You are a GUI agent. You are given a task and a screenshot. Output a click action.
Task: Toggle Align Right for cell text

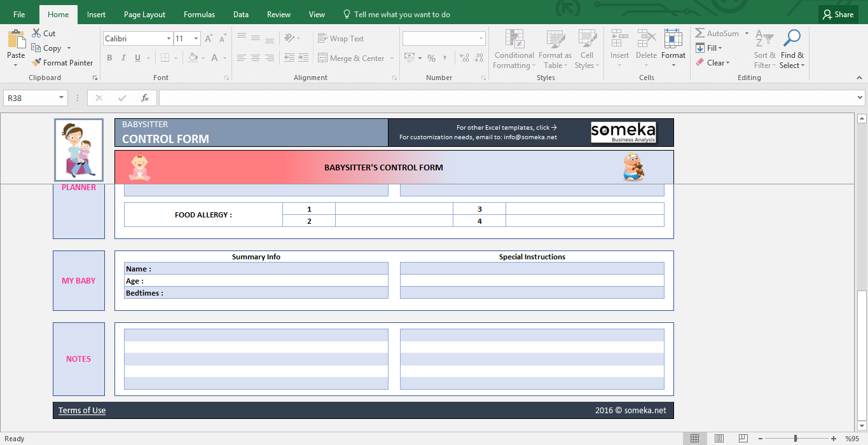pyautogui.click(x=270, y=58)
